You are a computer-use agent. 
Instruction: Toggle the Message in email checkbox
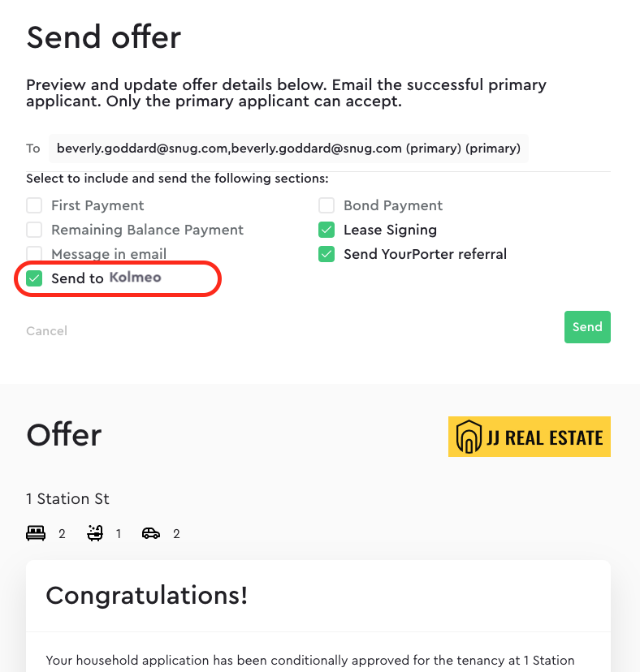(34, 253)
